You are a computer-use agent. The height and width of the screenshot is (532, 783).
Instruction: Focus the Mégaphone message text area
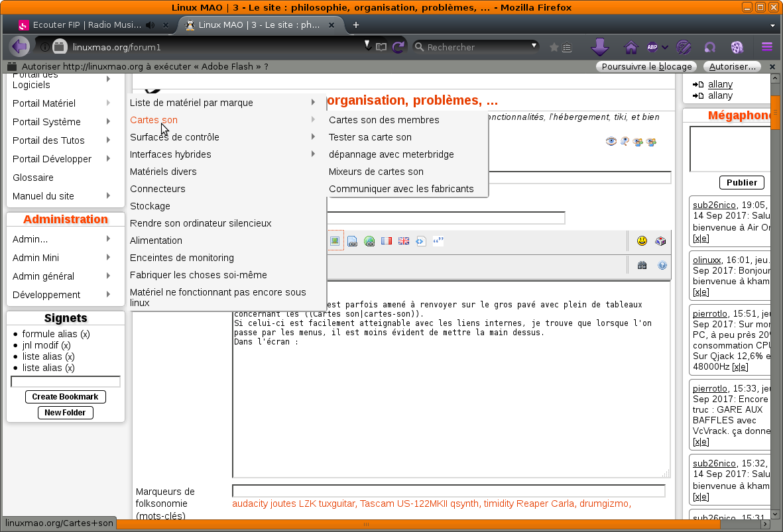(x=729, y=148)
